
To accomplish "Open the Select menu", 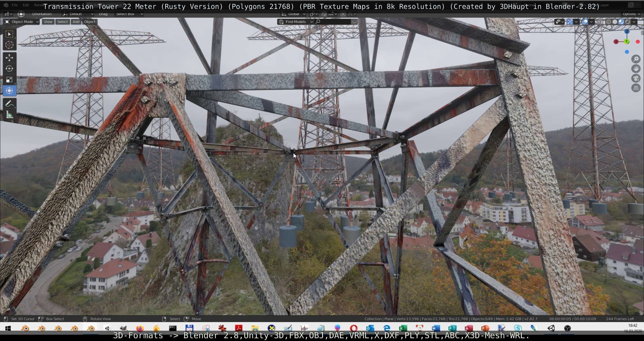I will 62,22.
